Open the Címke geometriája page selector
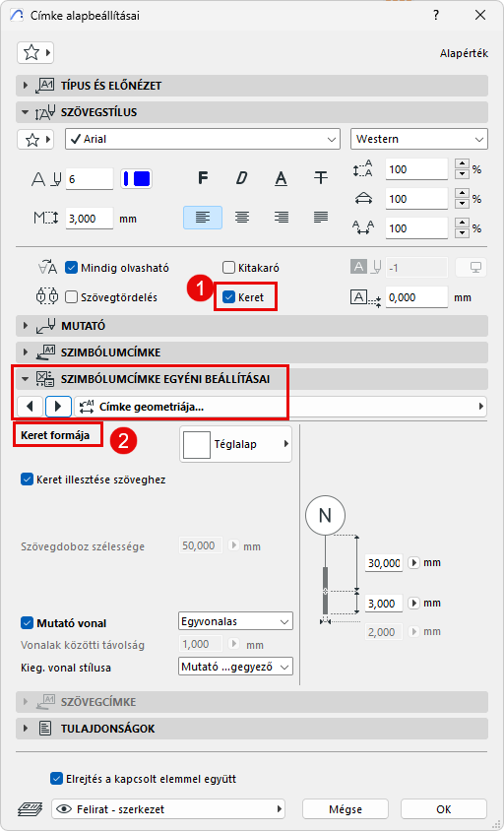 click(x=281, y=407)
